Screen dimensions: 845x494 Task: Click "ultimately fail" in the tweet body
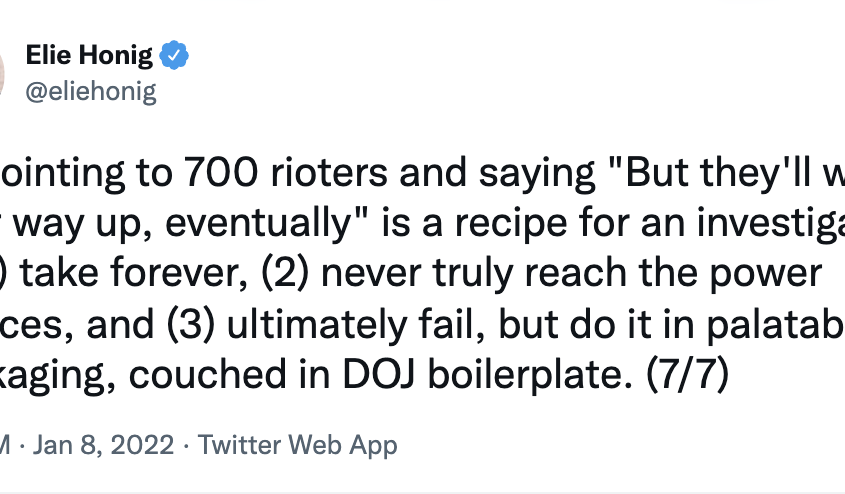tap(356, 324)
